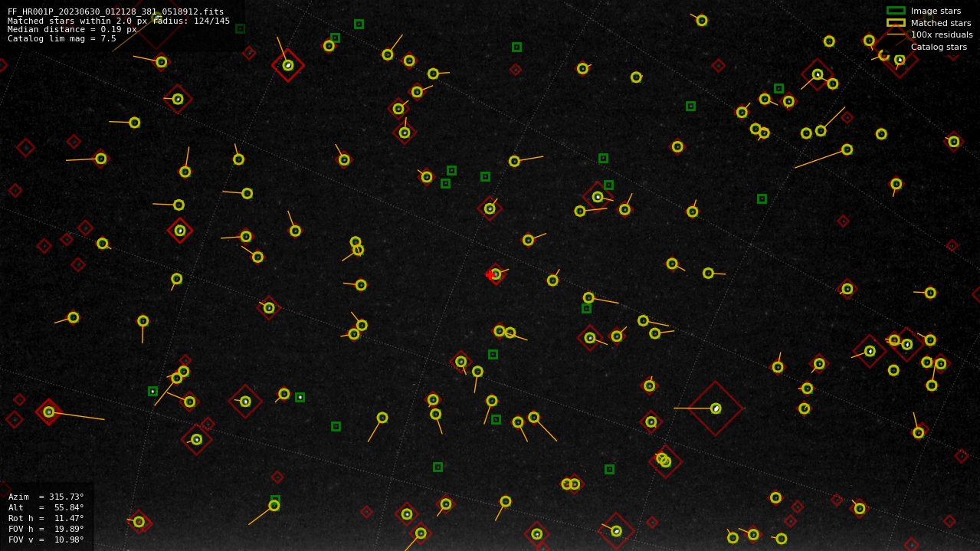Click the 'Alt = 55.84°' readout

(46, 507)
